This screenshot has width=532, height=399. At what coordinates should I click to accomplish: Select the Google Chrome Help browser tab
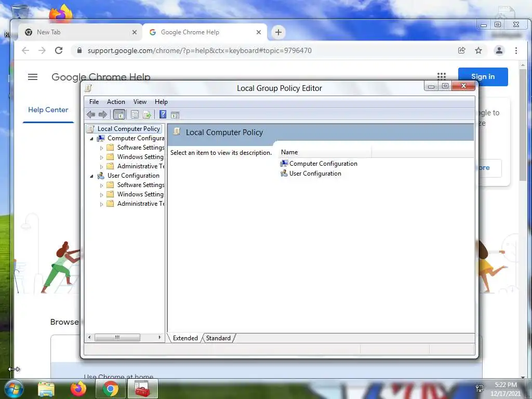point(205,32)
